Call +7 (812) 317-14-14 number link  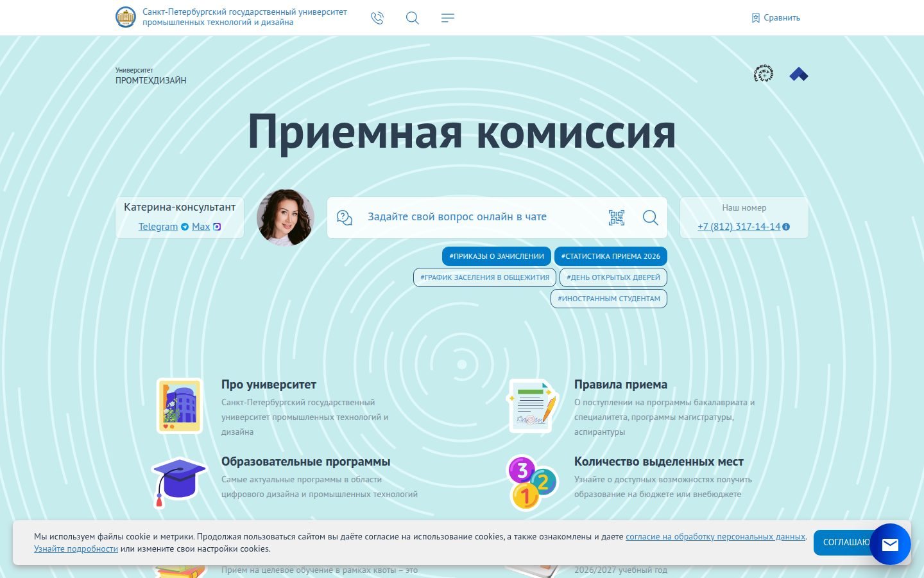pyautogui.click(x=739, y=227)
